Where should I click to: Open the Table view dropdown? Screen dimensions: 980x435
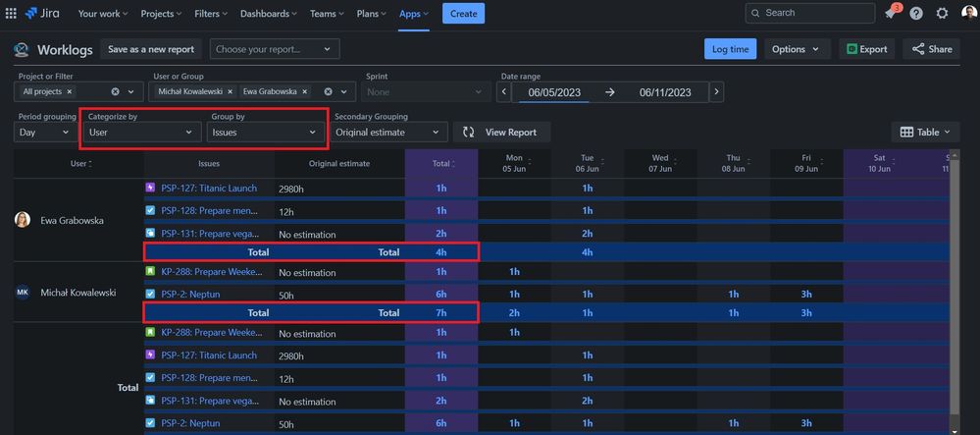coord(925,132)
